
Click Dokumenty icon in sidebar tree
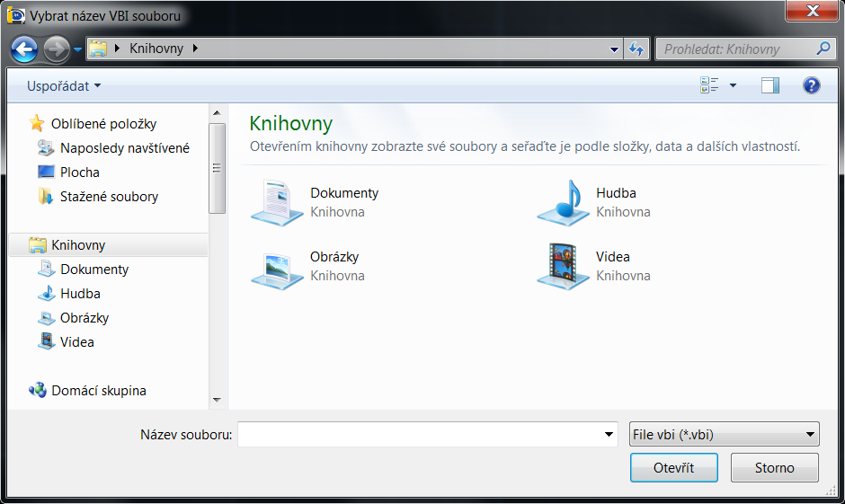pyautogui.click(x=47, y=269)
